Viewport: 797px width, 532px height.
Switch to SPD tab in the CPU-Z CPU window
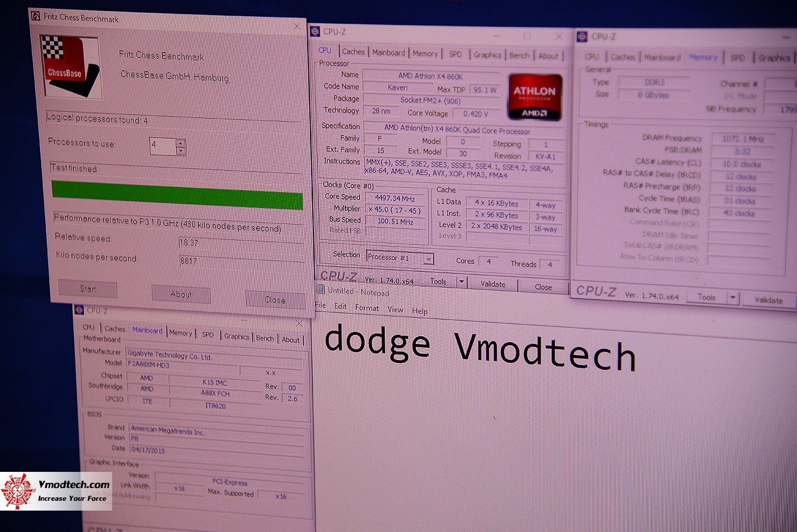tap(456, 54)
